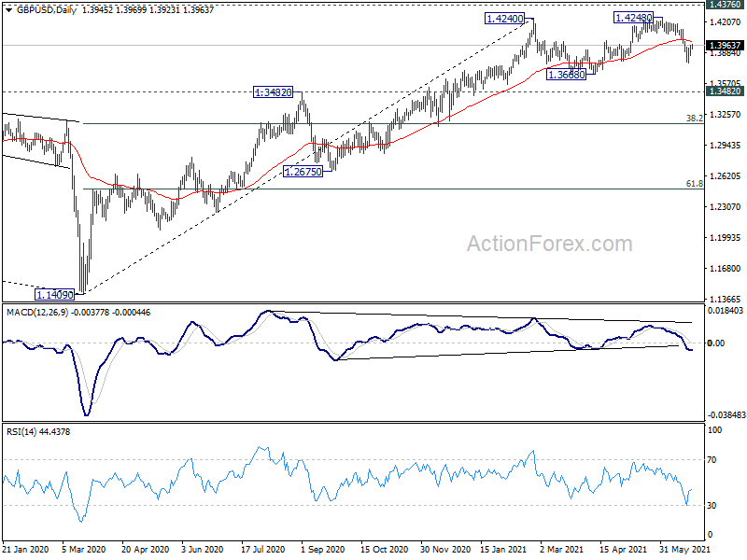
Task: Click the current price 1.39637 axis marker
Action: point(725,45)
